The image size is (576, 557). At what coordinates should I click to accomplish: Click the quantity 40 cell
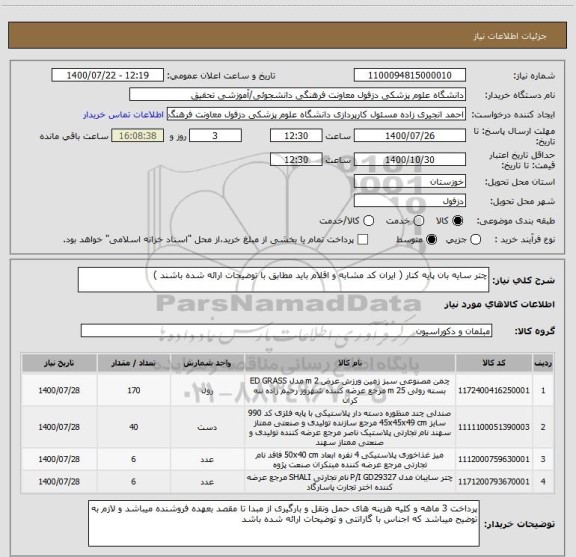[134, 427]
